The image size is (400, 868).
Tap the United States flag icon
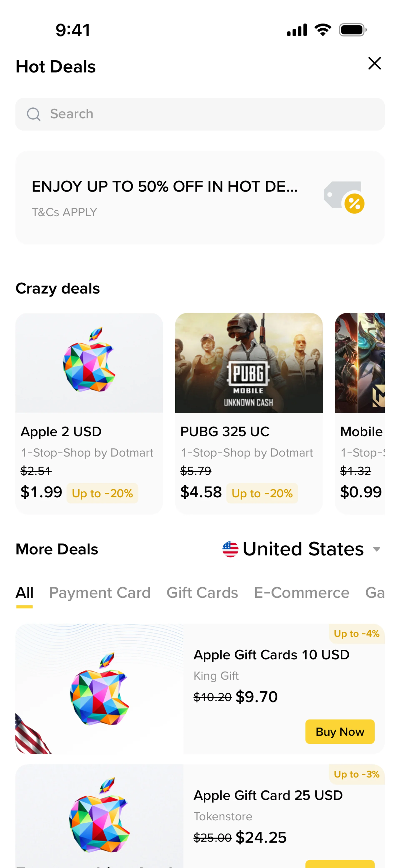230,549
